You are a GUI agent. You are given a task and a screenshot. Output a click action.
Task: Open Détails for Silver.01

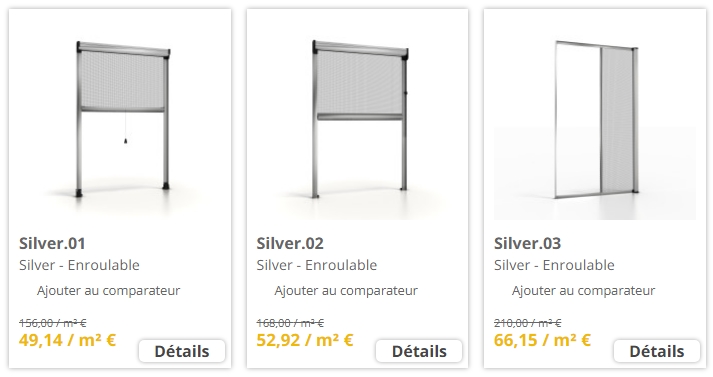coord(182,351)
